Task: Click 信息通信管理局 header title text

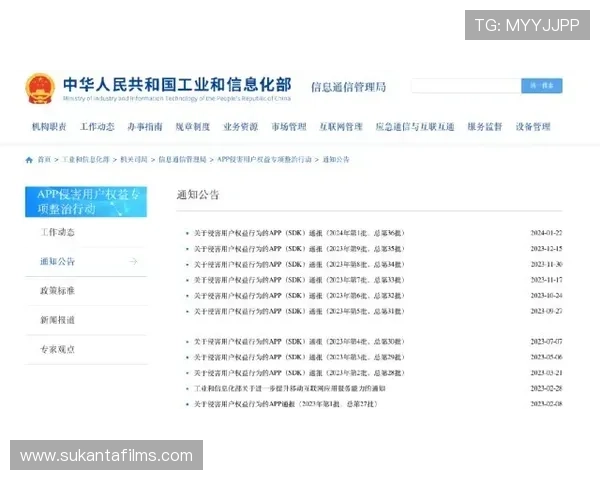Action: [x=348, y=87]
